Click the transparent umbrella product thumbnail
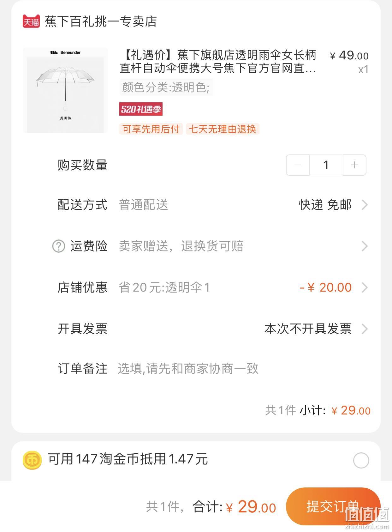The height and width of the screenshot is (532, 392). (x=65, y=90)
